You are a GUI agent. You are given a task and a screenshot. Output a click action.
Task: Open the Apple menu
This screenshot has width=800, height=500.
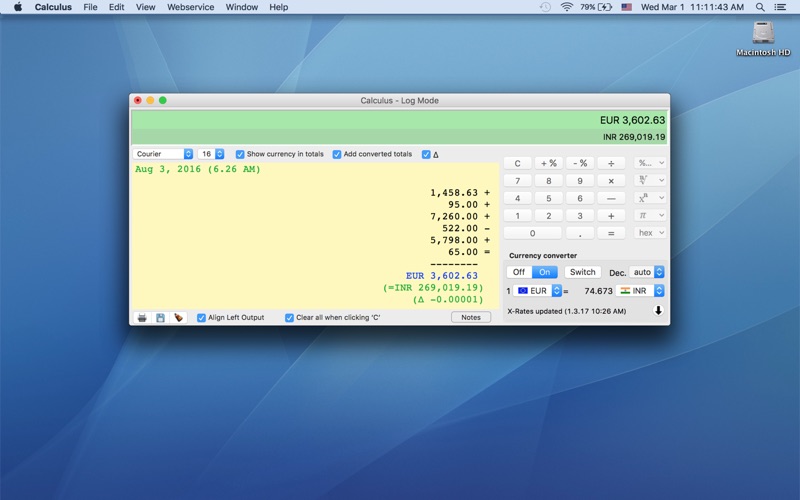18,7
